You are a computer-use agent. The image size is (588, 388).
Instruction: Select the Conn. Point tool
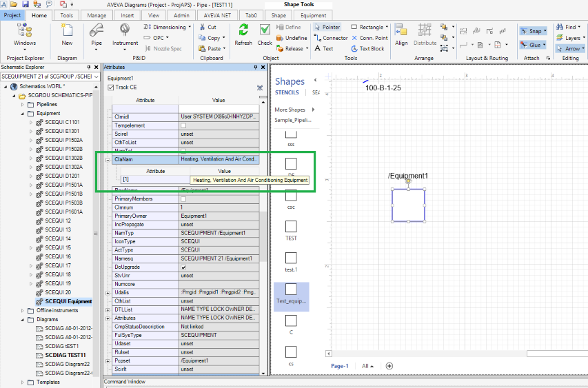[369, 38]
